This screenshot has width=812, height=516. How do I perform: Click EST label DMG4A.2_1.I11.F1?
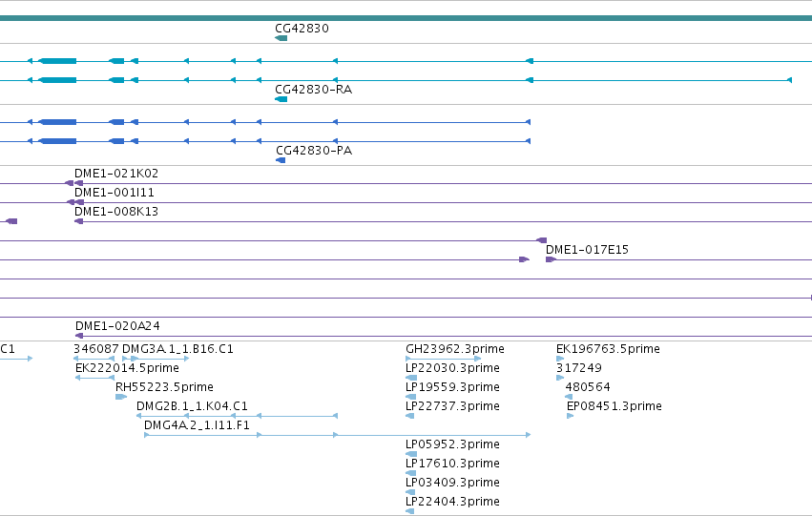(x=197, y=425)
